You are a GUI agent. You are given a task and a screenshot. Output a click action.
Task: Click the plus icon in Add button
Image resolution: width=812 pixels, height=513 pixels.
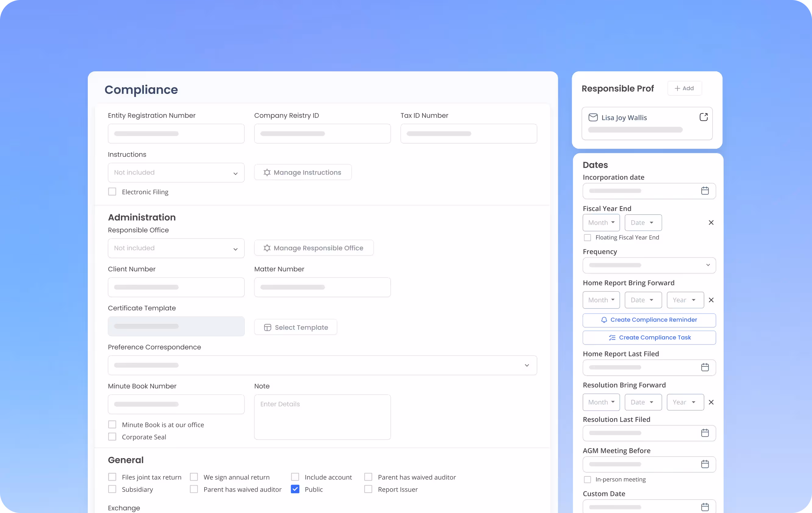[x=677, y=88]
